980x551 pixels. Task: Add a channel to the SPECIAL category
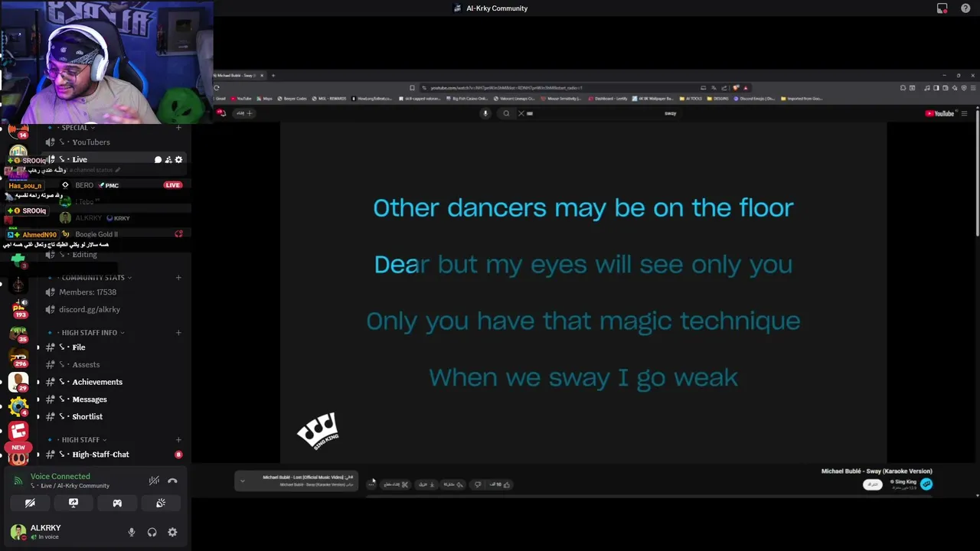click(x=178, y=127)
